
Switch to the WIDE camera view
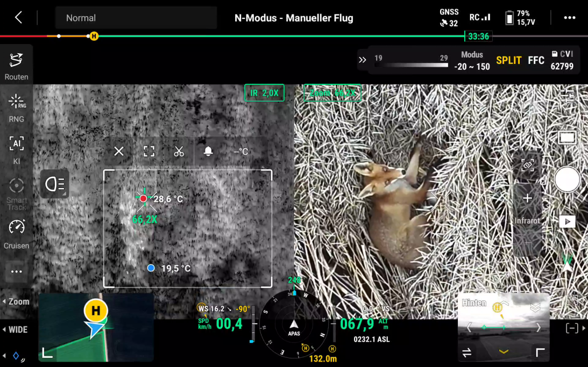tap(17, 329)
